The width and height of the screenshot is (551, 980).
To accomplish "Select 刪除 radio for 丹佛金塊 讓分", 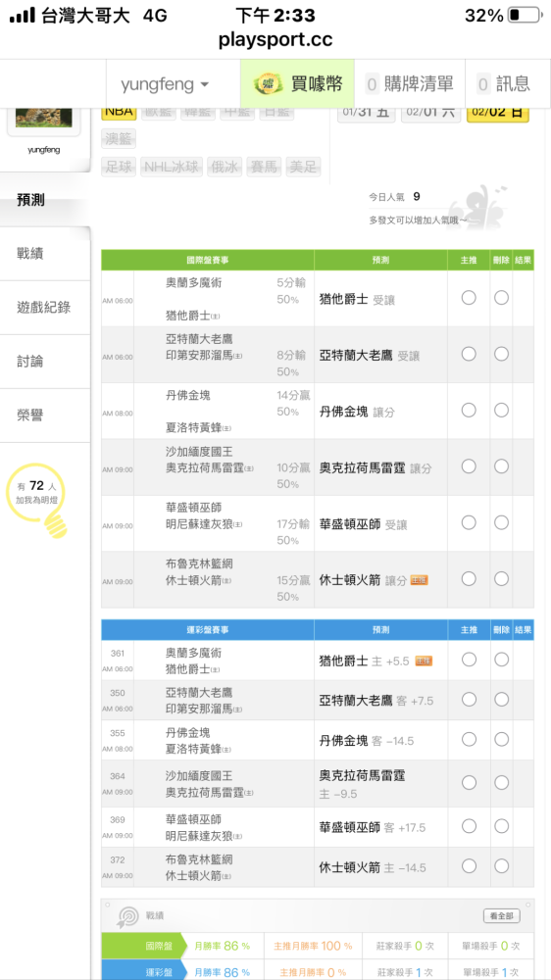I will [x=501, y=410].
